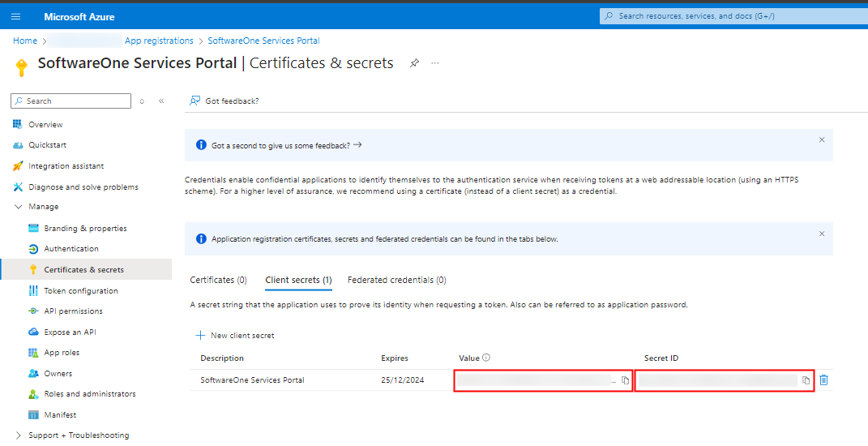Screen dimensions: 868x446
Task: Dismiss the feedback banner
Action: pyautogui.click(x=821, y=139)
